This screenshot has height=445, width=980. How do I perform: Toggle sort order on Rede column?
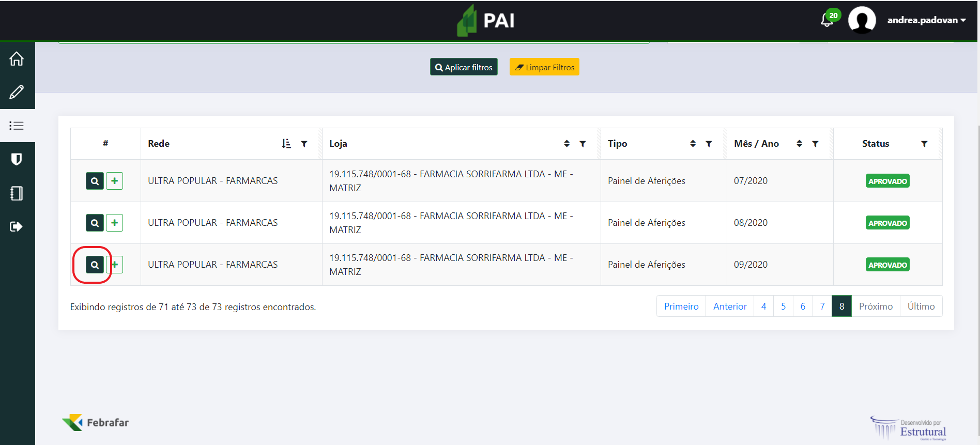click(x=286, y=144)
